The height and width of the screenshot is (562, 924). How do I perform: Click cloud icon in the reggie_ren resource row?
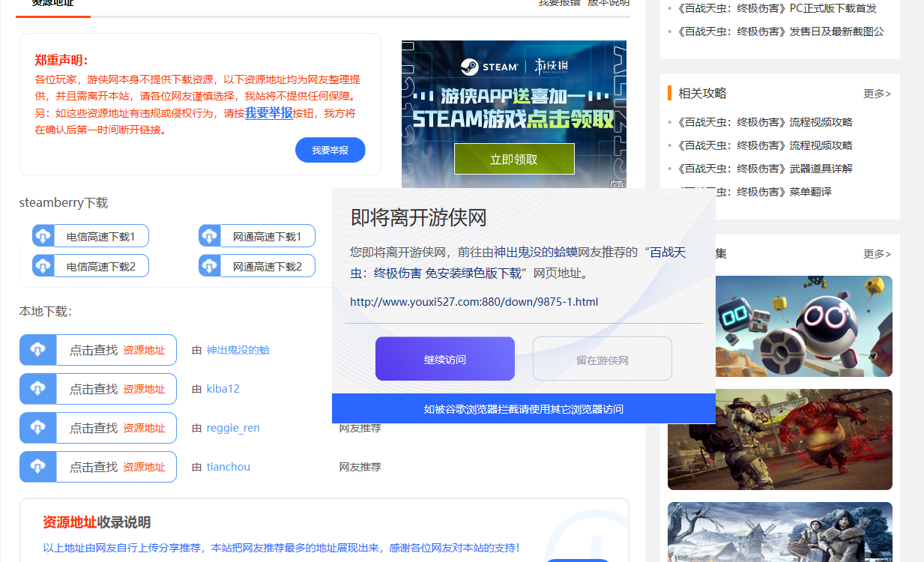click(x=38, y=428)
